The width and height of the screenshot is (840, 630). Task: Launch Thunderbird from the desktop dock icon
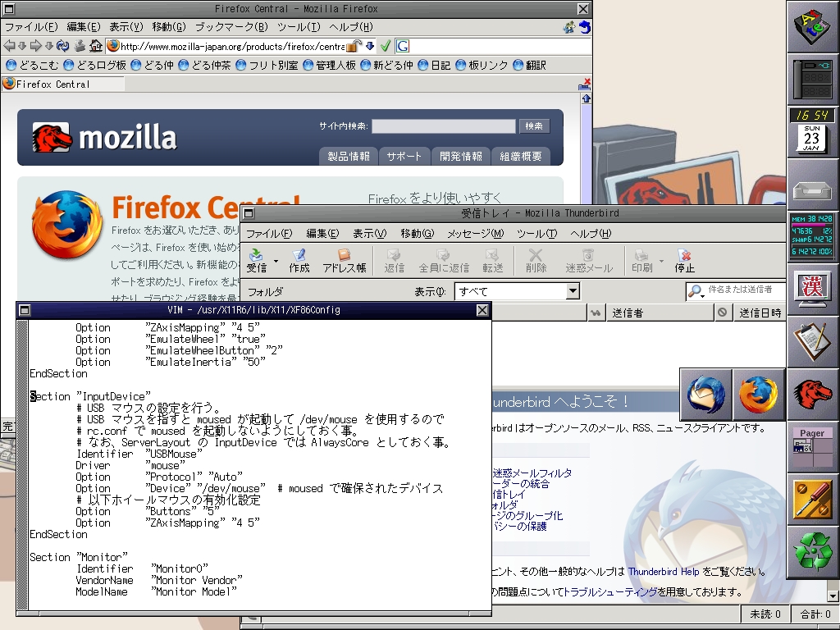pos(706,395)
